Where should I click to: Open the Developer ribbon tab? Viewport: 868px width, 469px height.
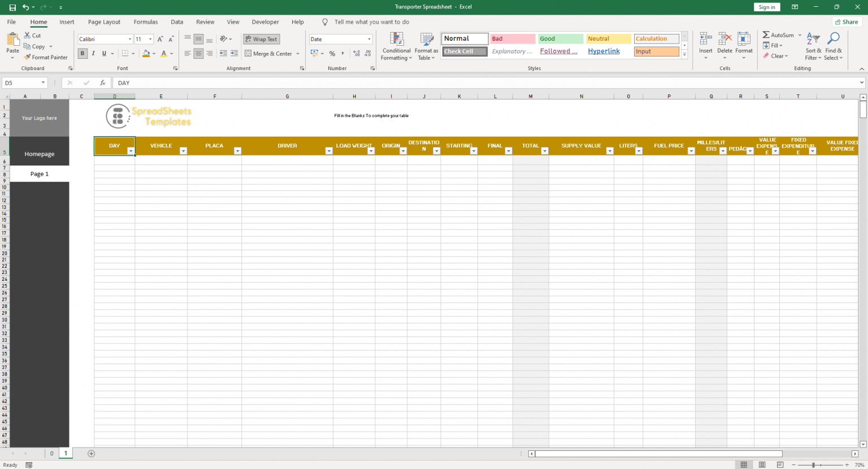pos(265,22)
